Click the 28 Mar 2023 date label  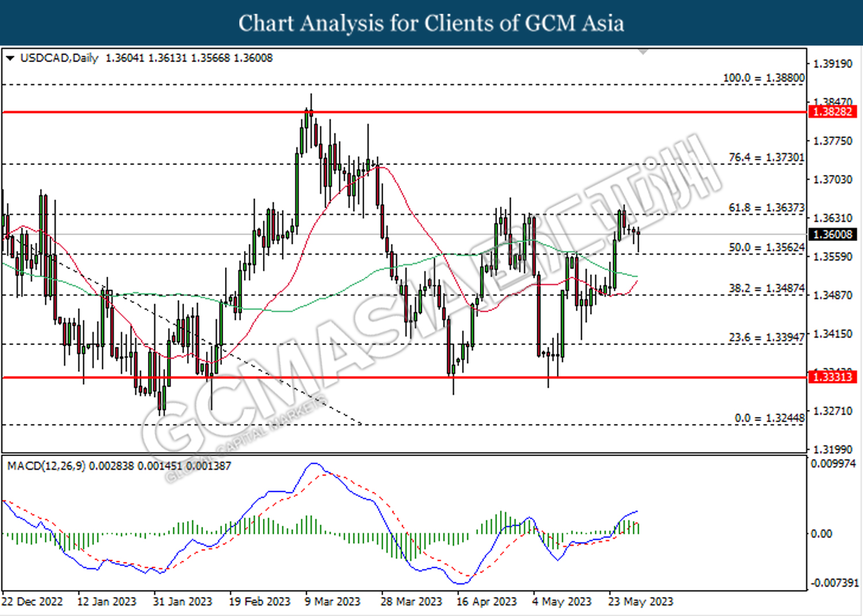411,602
